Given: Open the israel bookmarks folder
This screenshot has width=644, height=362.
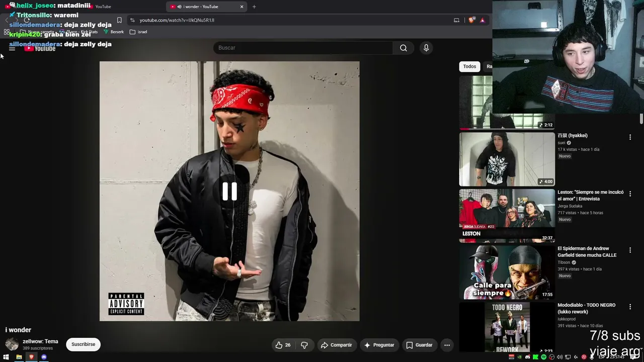Looking at the screenshot, I should pos(138,32).
